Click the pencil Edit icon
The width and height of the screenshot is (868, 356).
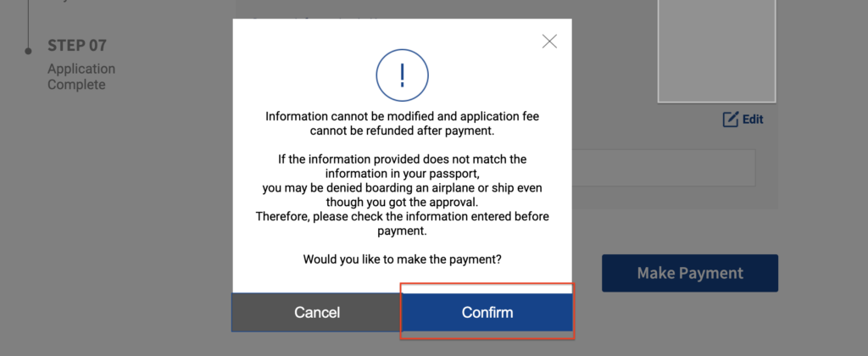click(730, 120)
